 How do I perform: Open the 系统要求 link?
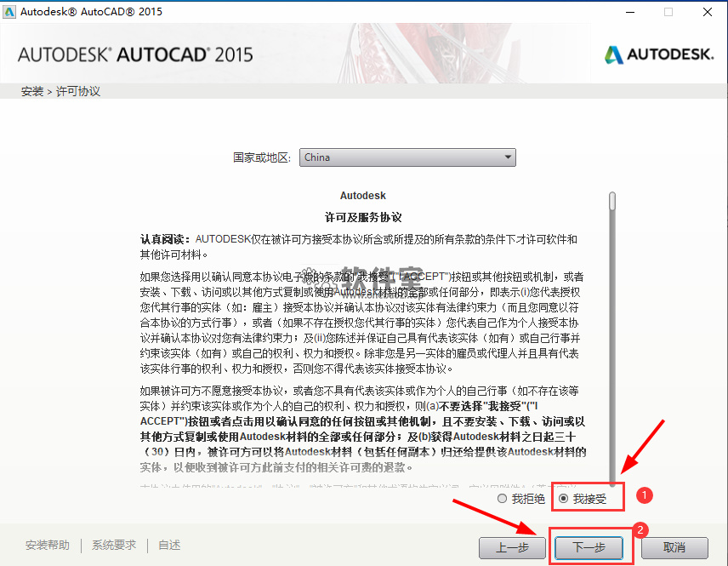(114, 545)
